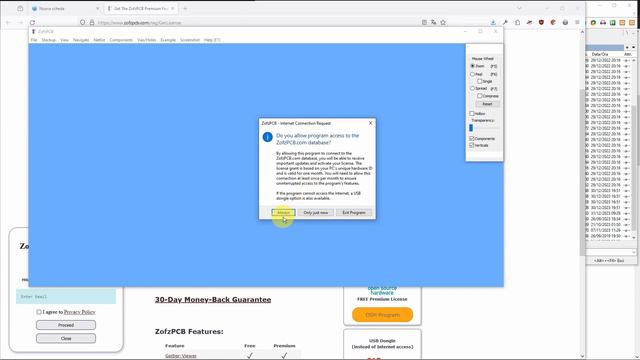
Task: Click the Exit Program button
Action: coord(354,213)
